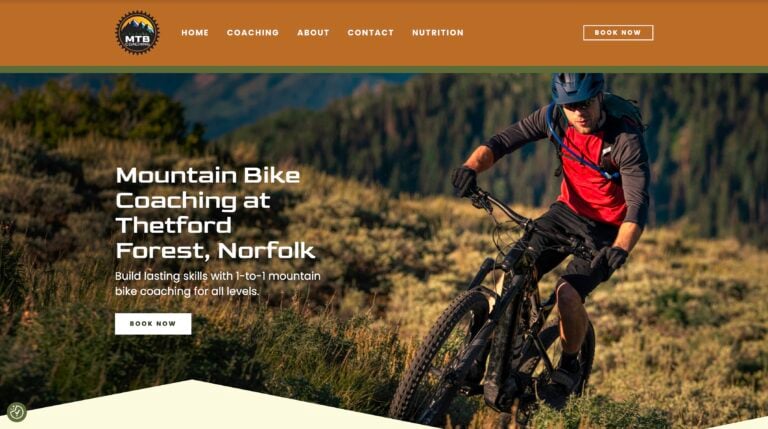Click the word Norfolk in the heading

point(267,251)
